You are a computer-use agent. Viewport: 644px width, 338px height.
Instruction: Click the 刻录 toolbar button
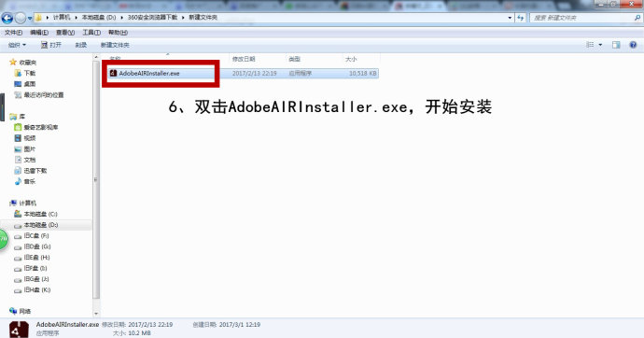(81, 45)
